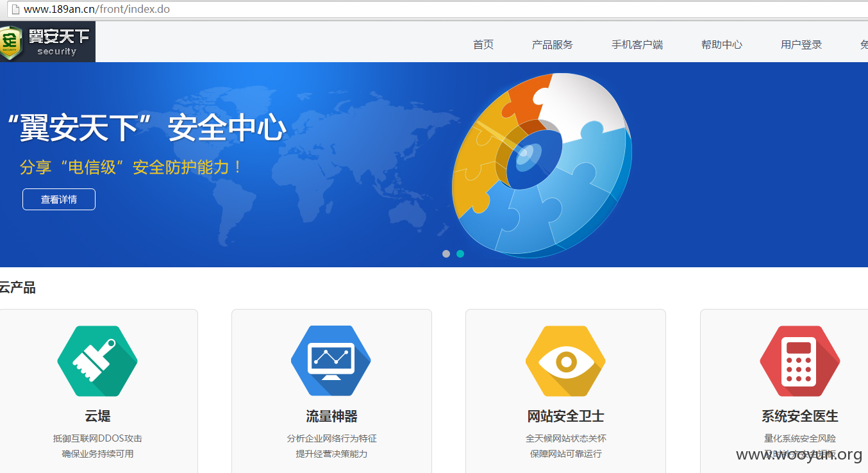Click the text 分享“电信级”安全防护能力!
The width and height of the screenshot is (868, 473).
click(x=132, y=167)
